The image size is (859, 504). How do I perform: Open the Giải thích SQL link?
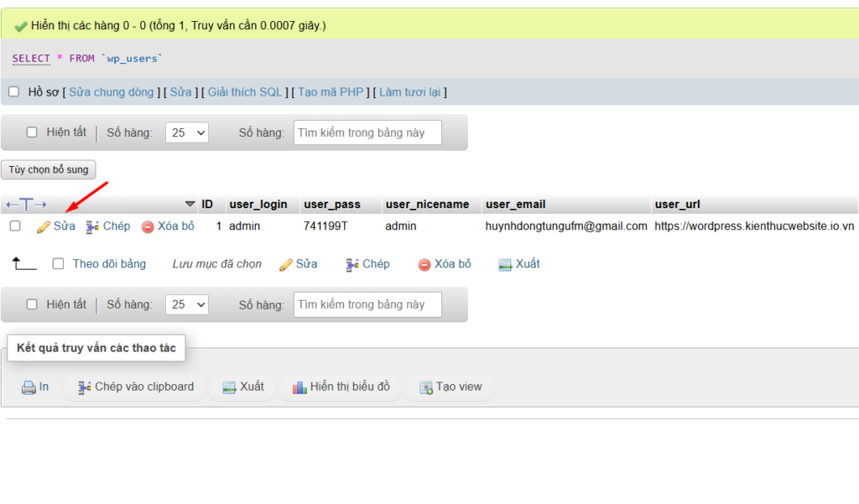[x=245, y=92]
